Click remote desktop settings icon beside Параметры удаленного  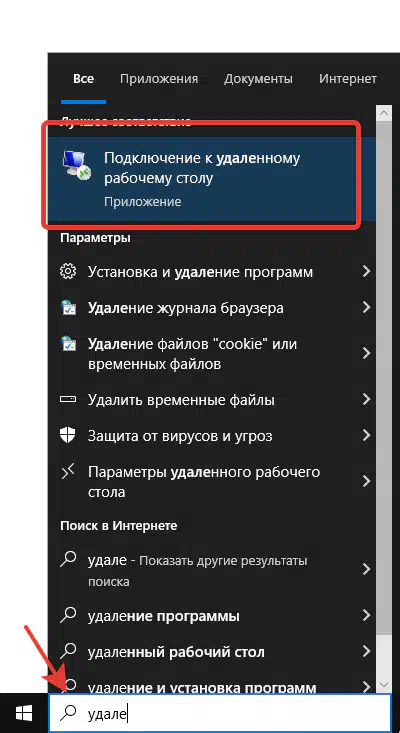pyautogui.click(x=68, y=472)
